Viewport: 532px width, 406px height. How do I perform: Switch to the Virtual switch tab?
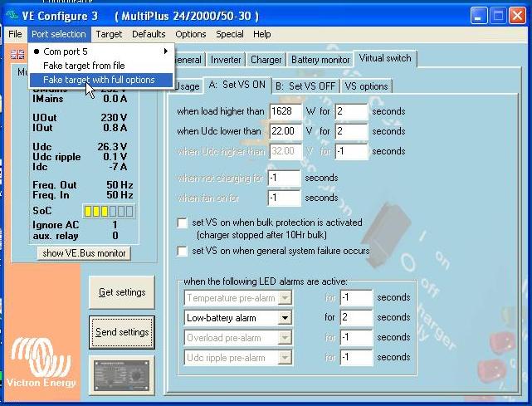[x=385, y=58]
